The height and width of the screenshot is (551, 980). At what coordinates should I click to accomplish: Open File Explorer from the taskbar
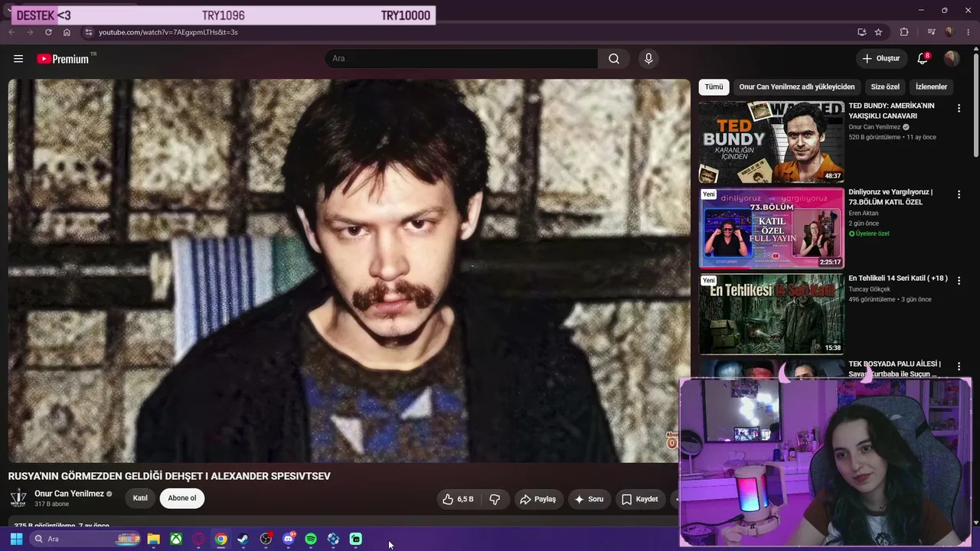(x=153, y=539)
